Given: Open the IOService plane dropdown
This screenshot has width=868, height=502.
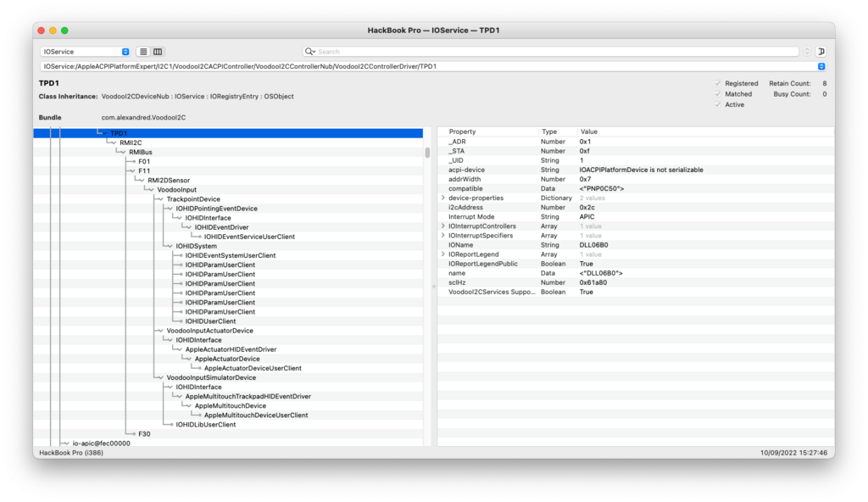Looking at the screenshot, I should pyautogui.click(x=85, y=52).
